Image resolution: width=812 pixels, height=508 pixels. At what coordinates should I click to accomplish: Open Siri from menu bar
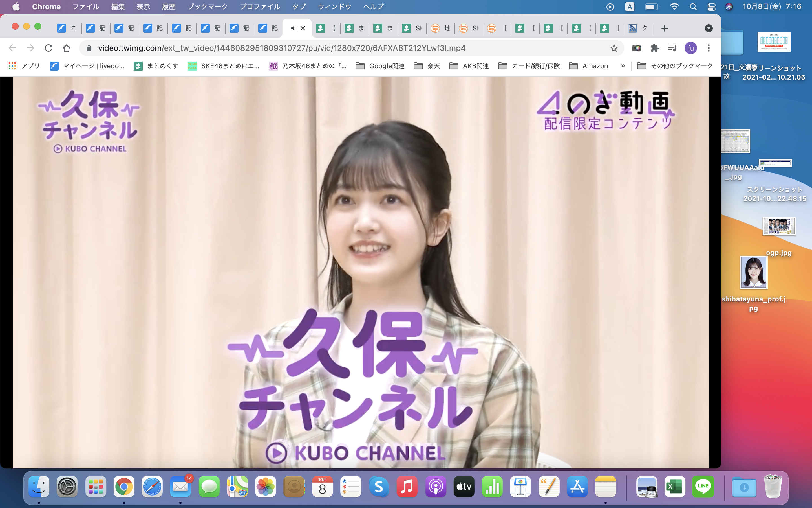pos(729,7)
